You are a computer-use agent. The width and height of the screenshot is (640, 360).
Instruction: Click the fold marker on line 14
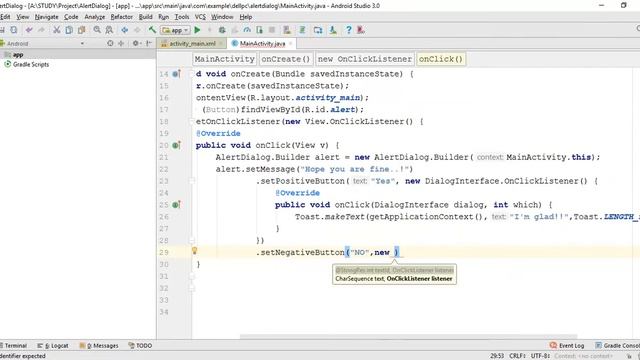tap(192, 74)
